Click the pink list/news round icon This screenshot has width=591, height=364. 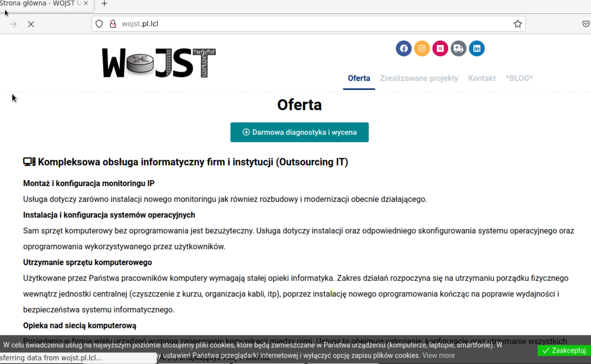coord(440,48)
